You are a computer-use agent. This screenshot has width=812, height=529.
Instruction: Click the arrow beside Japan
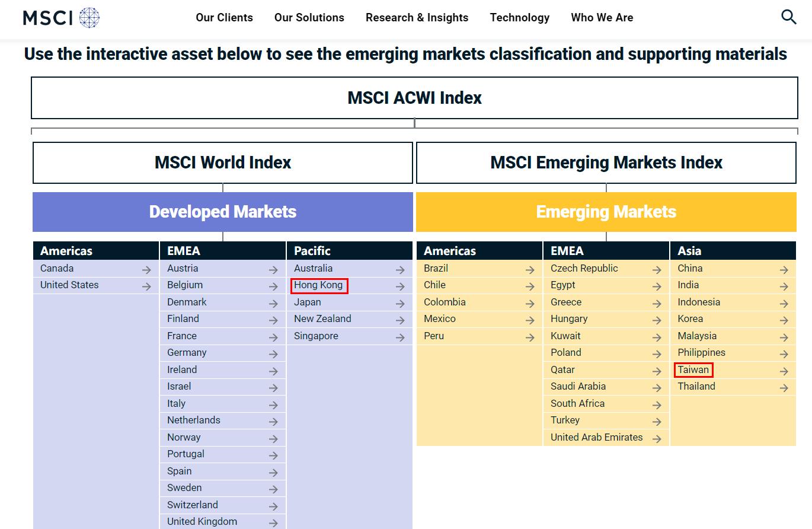(x=400, y=303)
